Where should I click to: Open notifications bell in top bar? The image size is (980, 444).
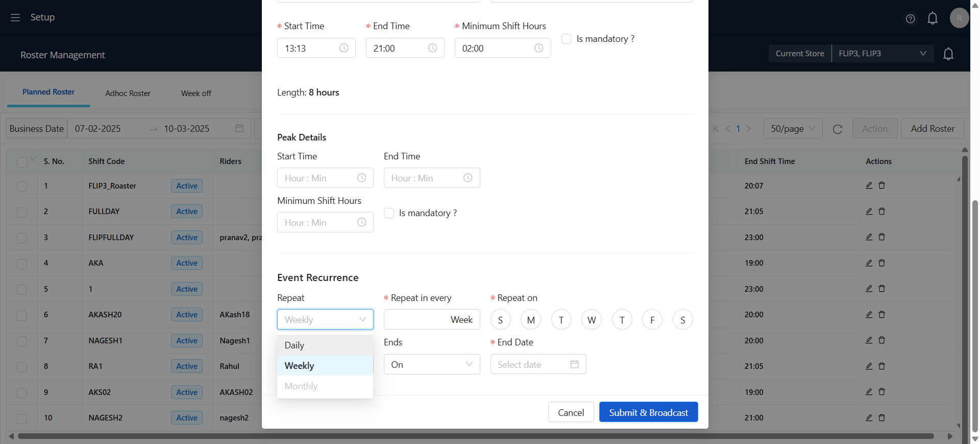pyautogui.click(x=933, y=18)
